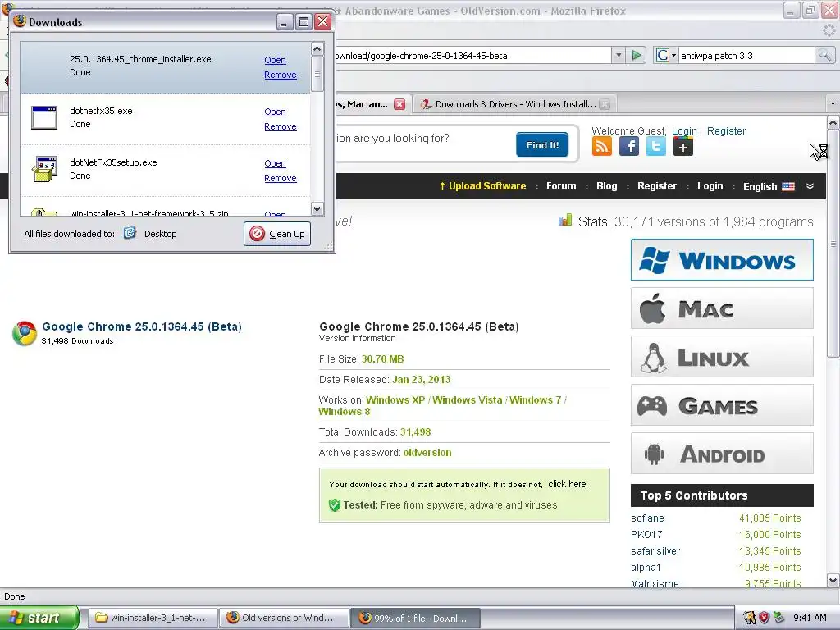
Task: Remove the dotNetFx35setup.exe entry
Action: point(281,178)
